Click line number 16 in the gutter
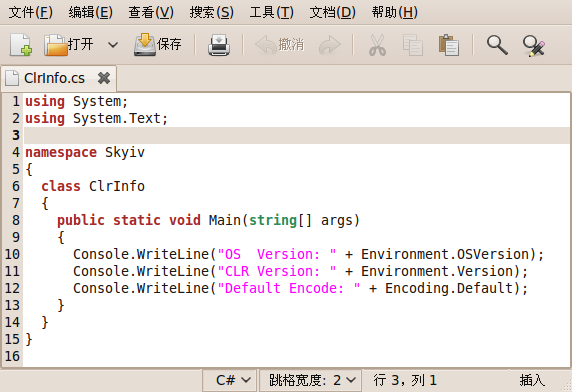 [12, 356]
